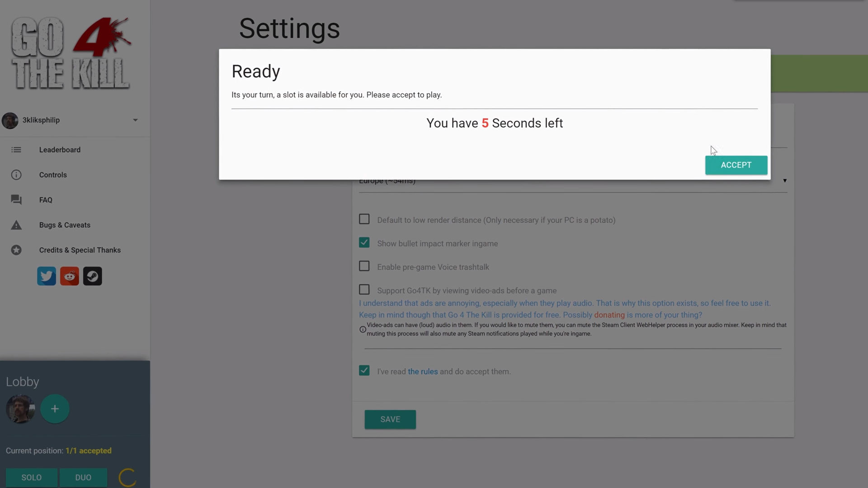Uncheck Show bullet impact marker ingame
Image resolution: width=868 pixels, height=488 pixels.
(x=364, y=243)
